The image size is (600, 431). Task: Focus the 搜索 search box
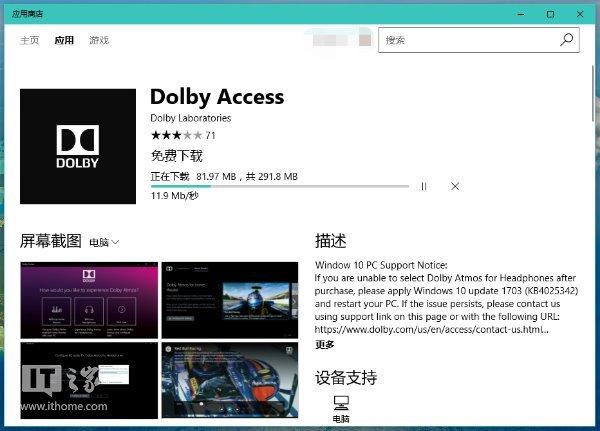(479, 40)
